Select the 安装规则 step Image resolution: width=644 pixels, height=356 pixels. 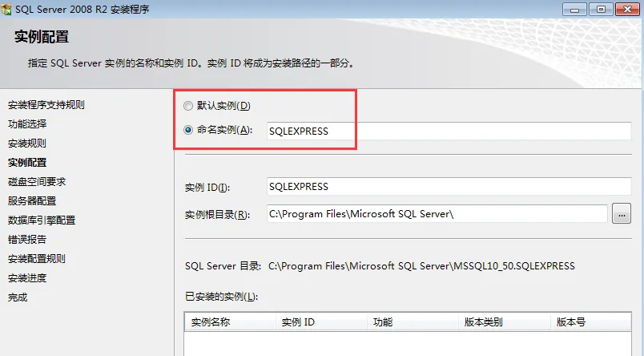point(27,143)
